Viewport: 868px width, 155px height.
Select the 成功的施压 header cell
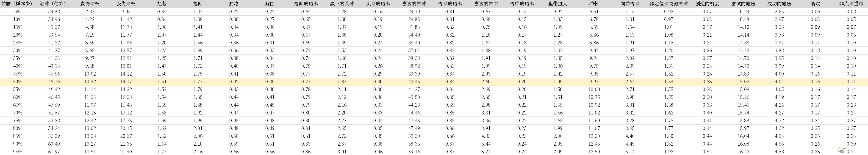click(779, 4)
